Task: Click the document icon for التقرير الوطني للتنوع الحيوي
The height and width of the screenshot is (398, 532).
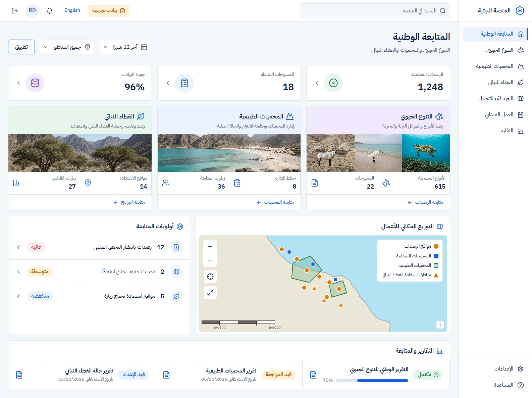Action: [x=313, y=375]
